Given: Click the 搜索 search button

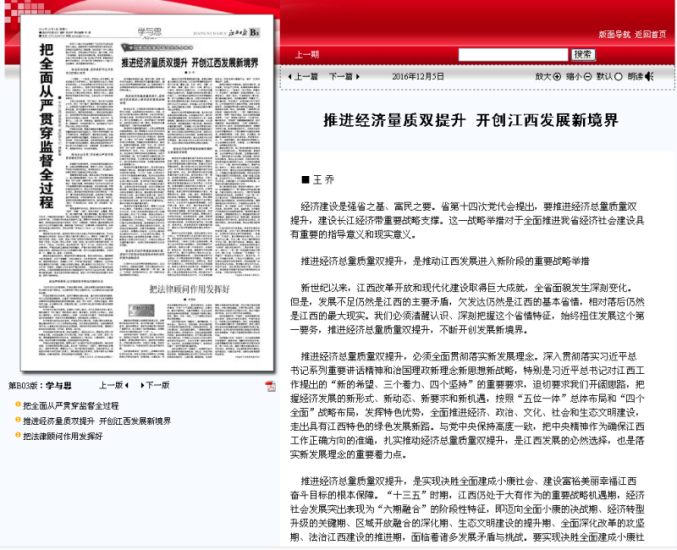Looking at the screenshot, I should click(x=583, y=54).
